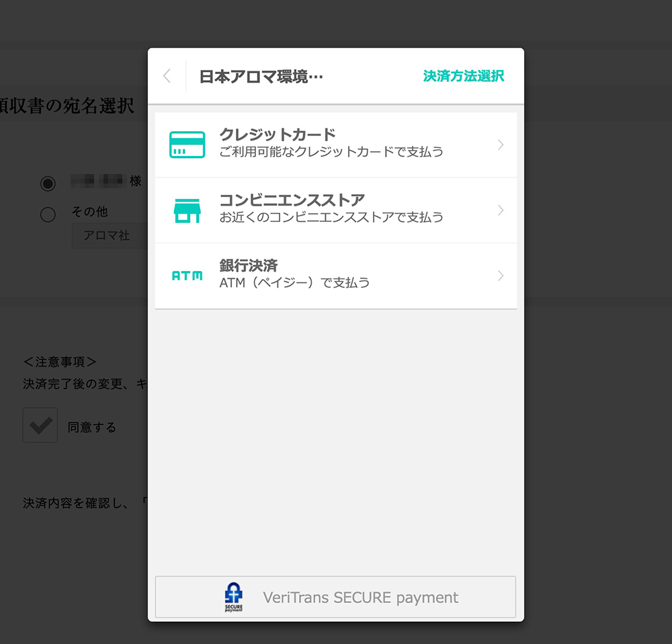
Task: Click the ATM icon for bank payment
Action: pos(187,275)
